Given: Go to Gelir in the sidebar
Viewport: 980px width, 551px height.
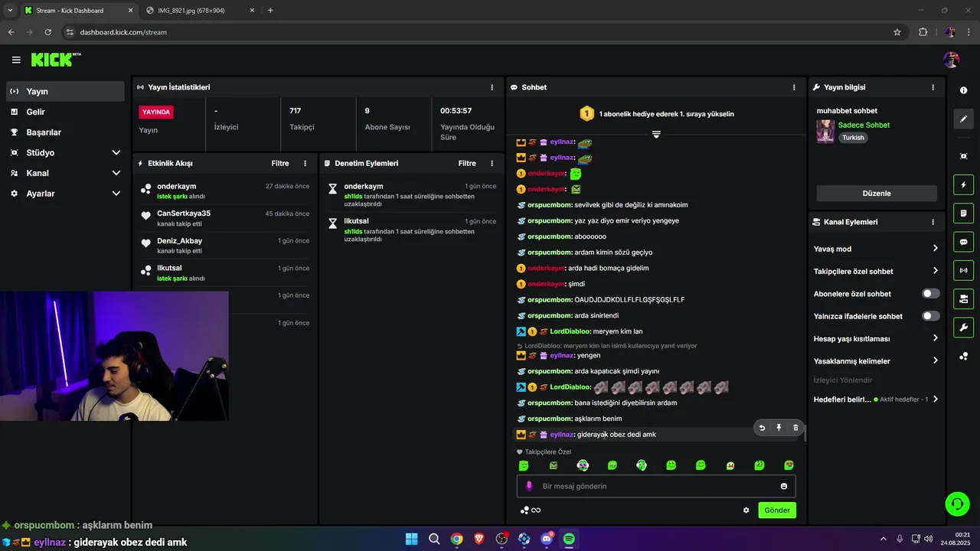Looking at the screenshot, I should [x=65, y=112].
